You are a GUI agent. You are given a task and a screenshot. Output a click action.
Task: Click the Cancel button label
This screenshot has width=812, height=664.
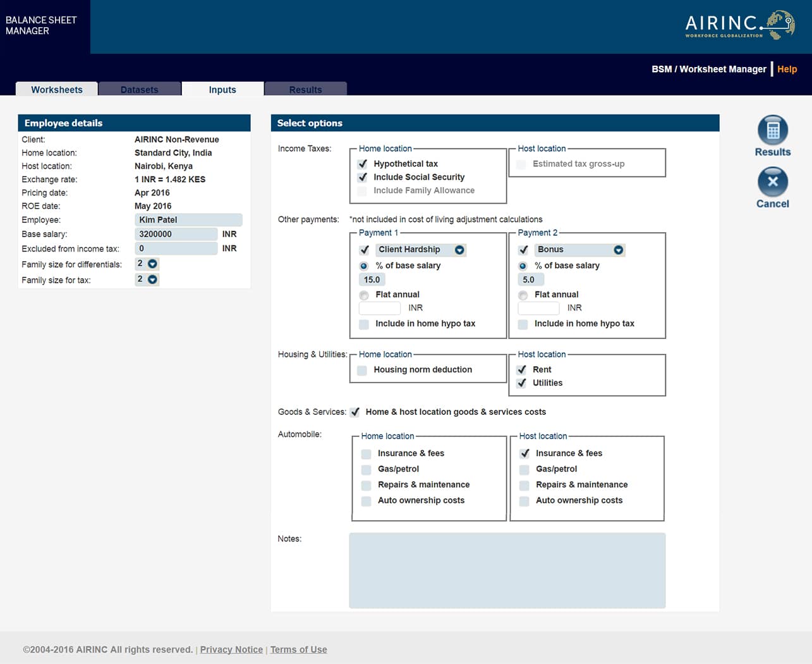pyautogui.click(x=772, y=204)
